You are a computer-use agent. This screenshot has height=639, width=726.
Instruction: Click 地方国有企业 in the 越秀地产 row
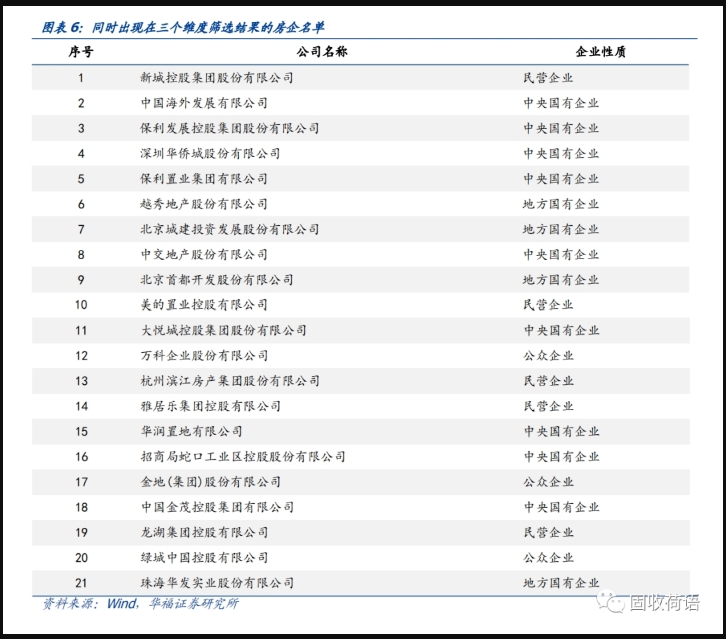[561, 204]
